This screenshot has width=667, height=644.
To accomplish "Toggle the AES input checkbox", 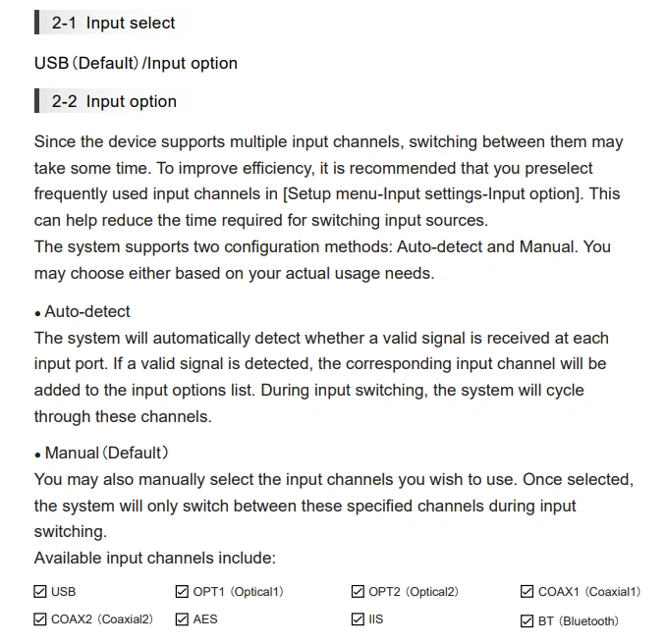I will coord(182,619).
